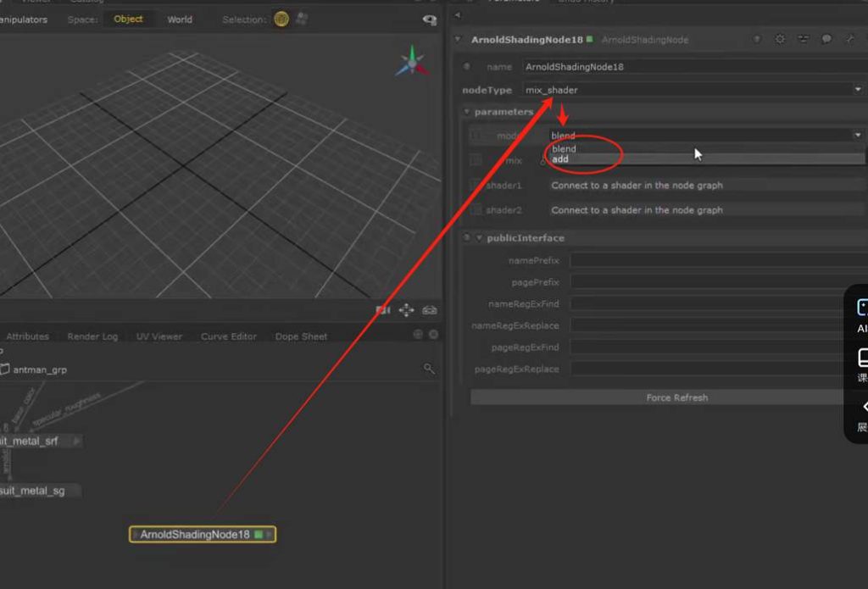The height and width of the screenshot is (589, 868).
Task: Select the add option in mode list
Action: pos(561,159)
